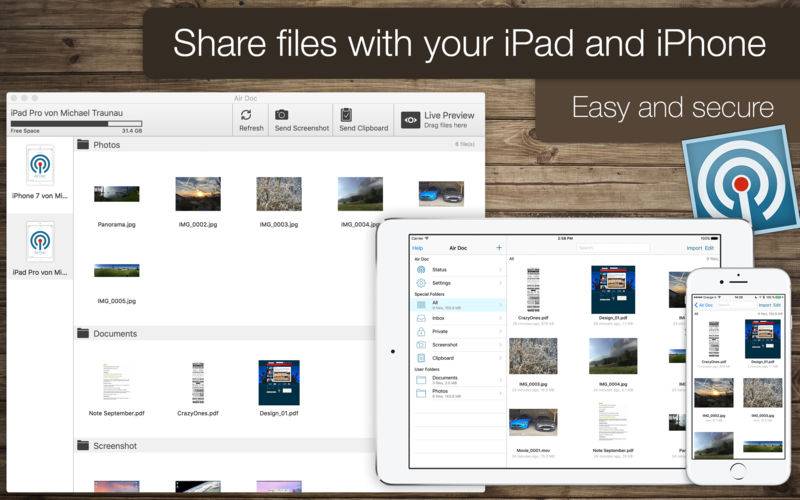The image size is (800, 500).
Task: Tap IMG_0004.jpg thumbnail on iPad
Action: click(613, 356)
